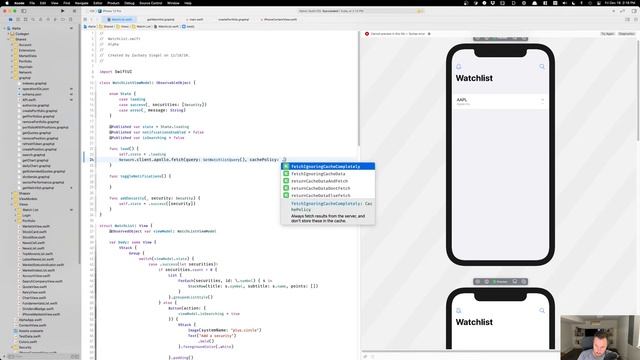Run the project with the Play button

(x=62, y=11)
